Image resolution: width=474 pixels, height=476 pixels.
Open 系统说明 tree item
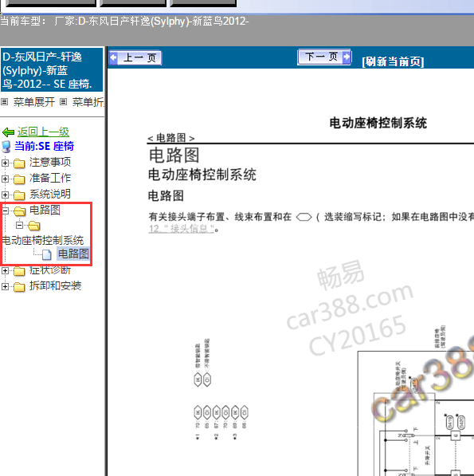coord(50,194)
